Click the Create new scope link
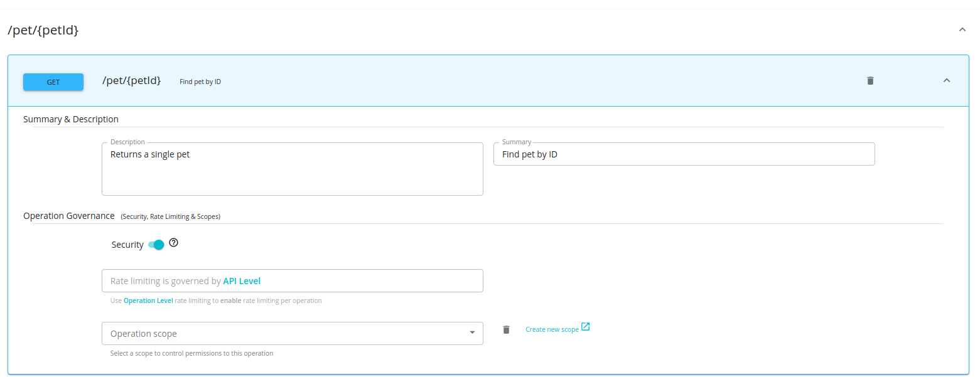 [552, 329]
